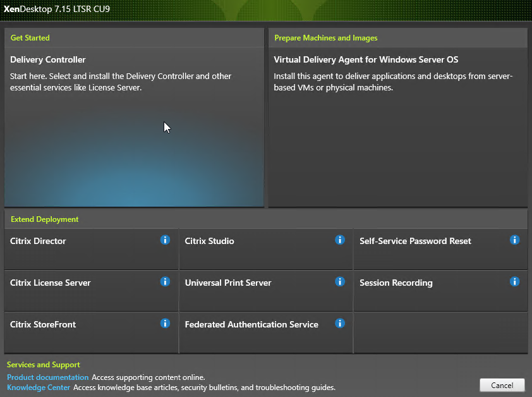Click the Cancel button
The width and height of the screenshot is (532, 397).
(x=502, y=385)
